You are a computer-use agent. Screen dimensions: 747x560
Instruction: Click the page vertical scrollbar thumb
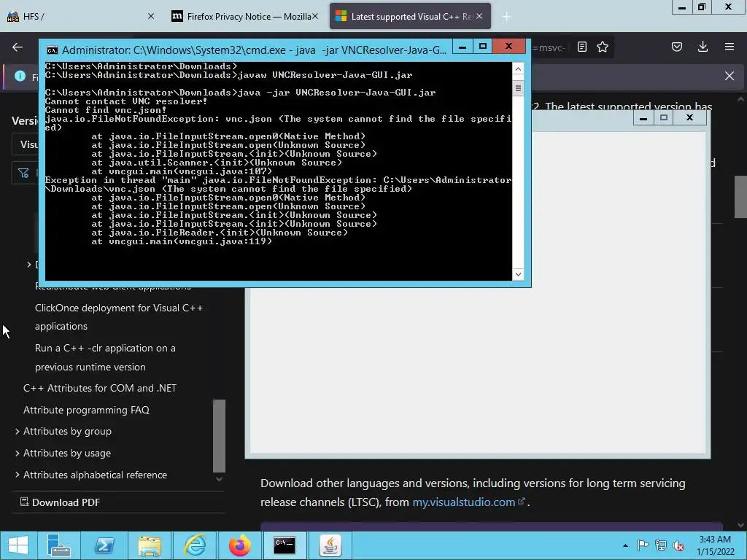point(740,197)
